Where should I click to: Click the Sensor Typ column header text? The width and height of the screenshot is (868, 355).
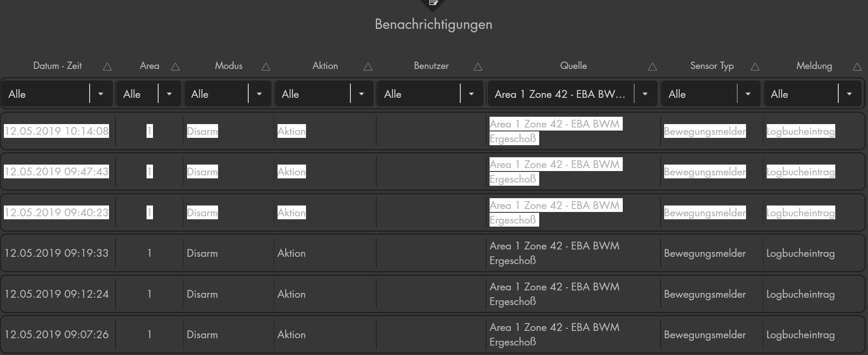coord(712,66)
